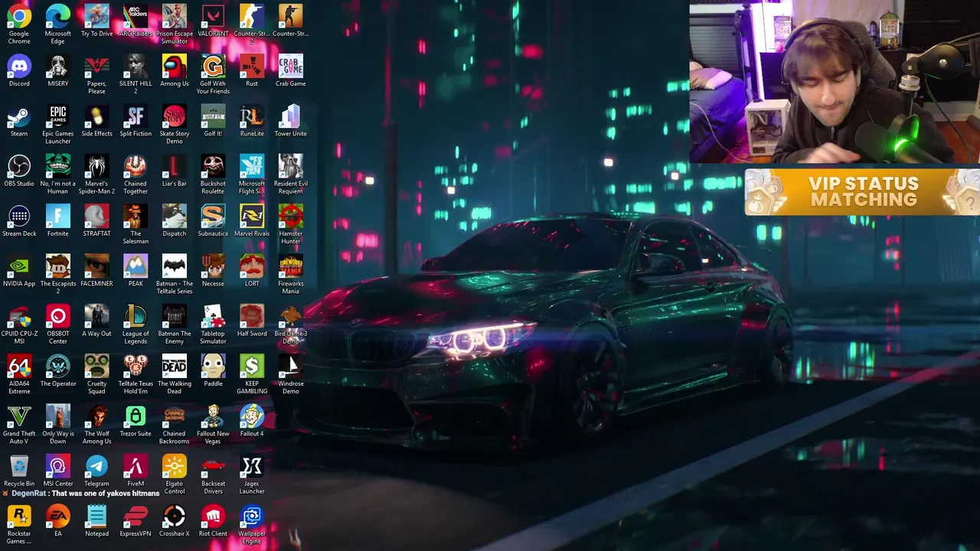Select the Wallpaper Engine icon
The height and width of the screenshot is (551, 980).
click(x=252, y=523)
